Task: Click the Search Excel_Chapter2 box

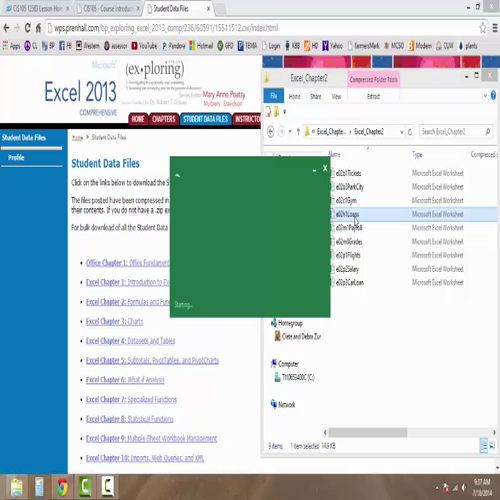Action: (x=455, y=132)
